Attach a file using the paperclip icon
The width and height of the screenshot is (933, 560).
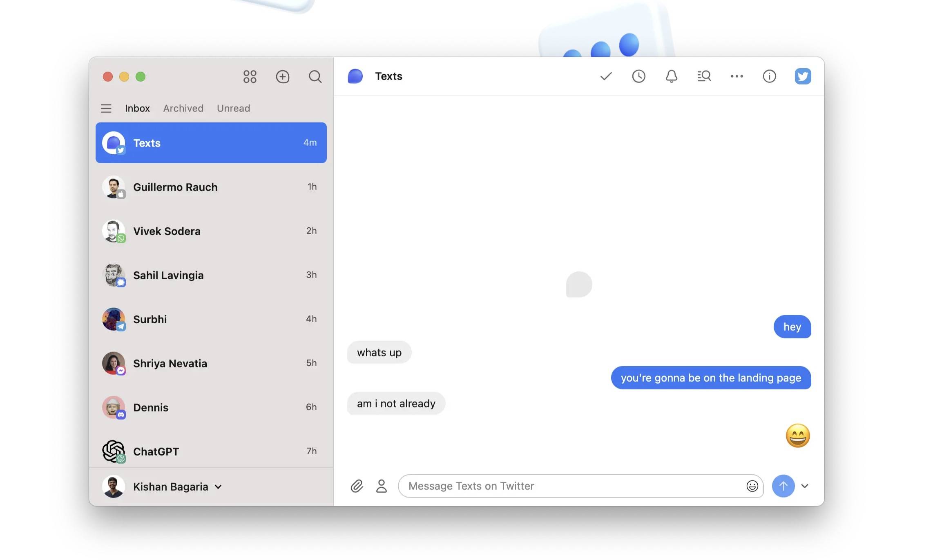click(357, 486)
